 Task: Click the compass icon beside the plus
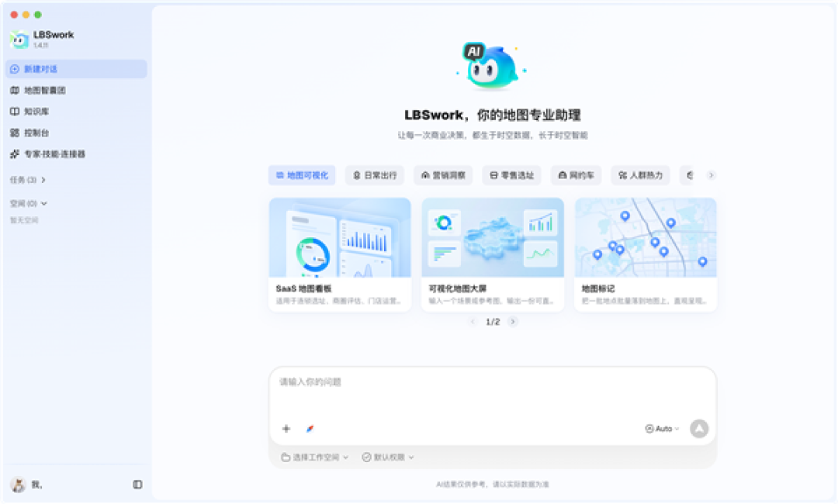click(x=310, y=429)
